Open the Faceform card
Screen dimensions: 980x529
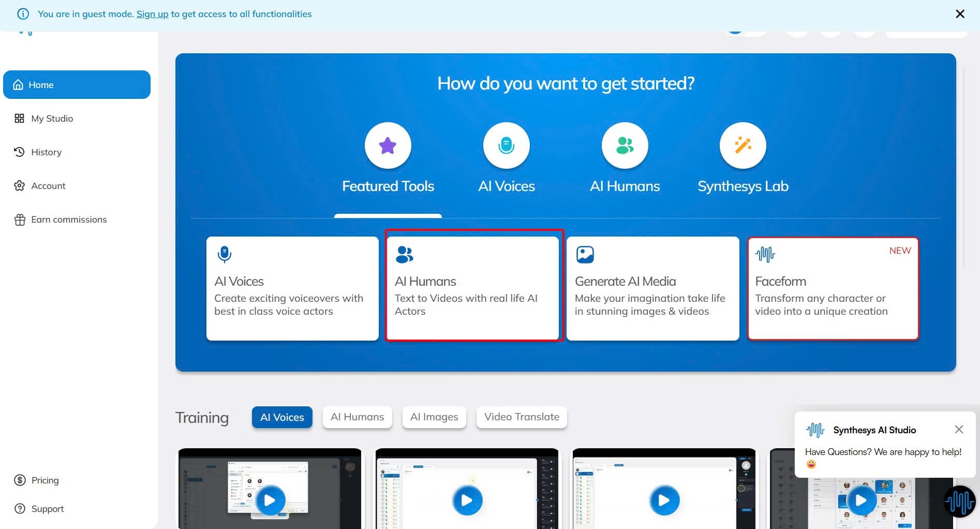tap(833, 288)
